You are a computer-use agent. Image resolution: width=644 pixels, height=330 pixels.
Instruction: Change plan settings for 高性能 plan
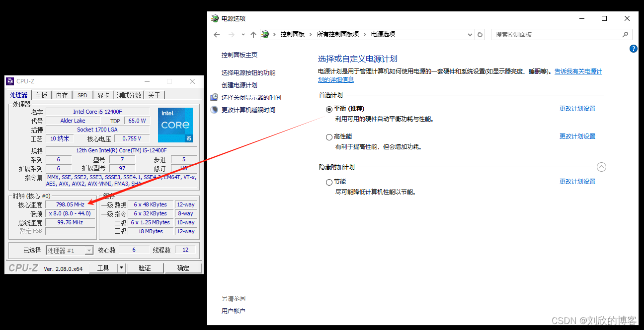coord(577,136)
